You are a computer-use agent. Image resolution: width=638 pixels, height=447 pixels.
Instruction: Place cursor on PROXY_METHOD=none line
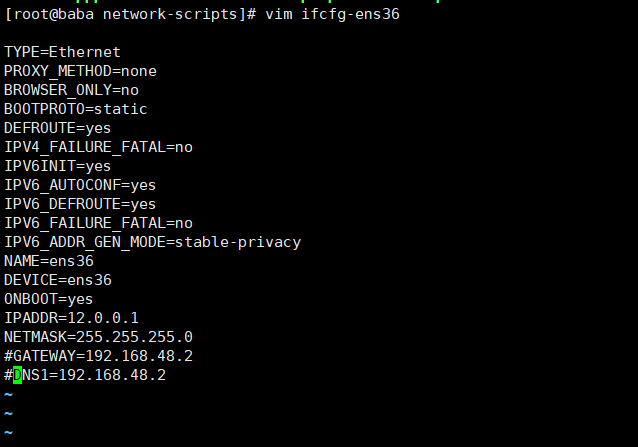tap(80, 71)
